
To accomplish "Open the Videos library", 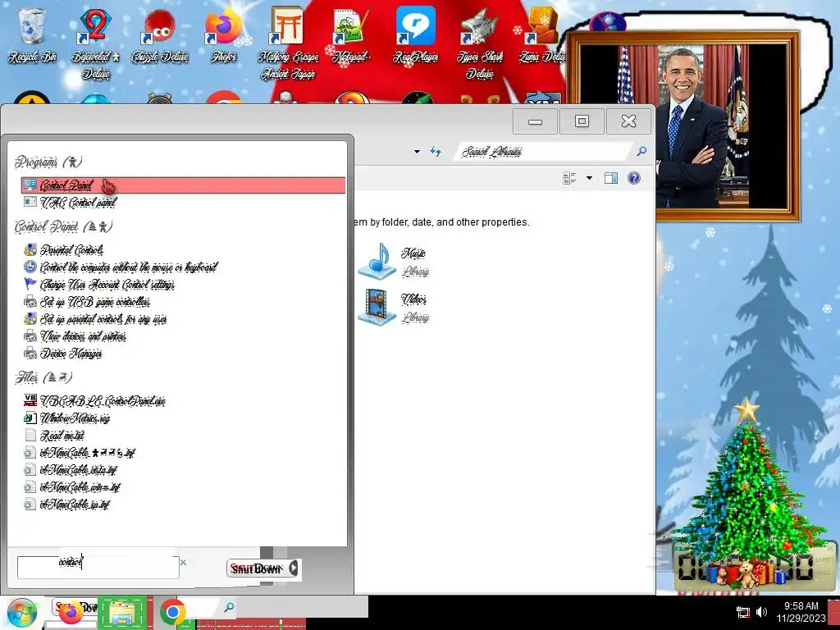I will pyautogui.click(x=394, y=308).
